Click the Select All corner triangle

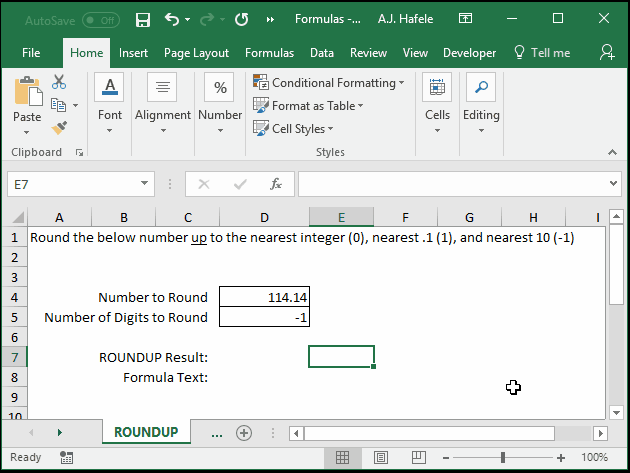pyautogui.click(x=18, y=217)
